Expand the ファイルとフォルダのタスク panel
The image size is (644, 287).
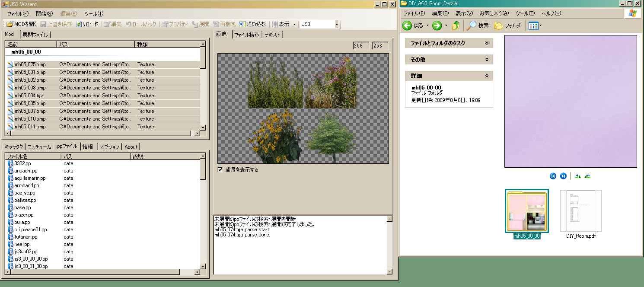pos(486,43)
